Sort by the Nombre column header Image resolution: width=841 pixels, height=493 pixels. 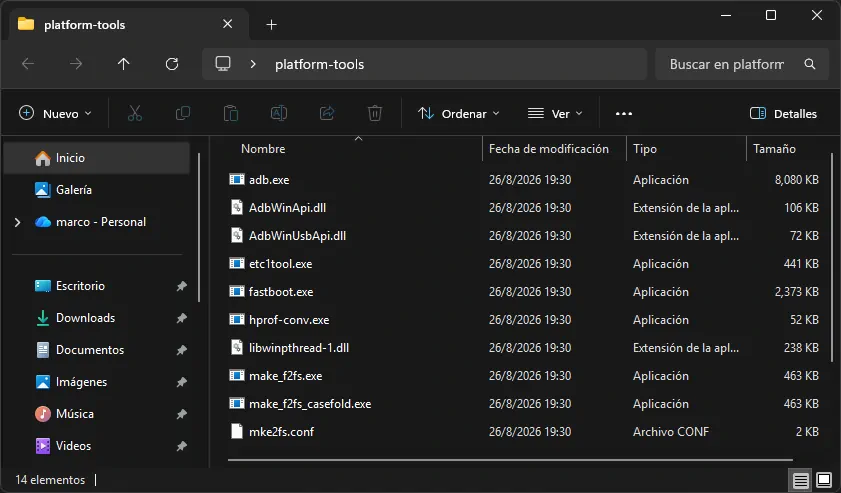[263, 149]
